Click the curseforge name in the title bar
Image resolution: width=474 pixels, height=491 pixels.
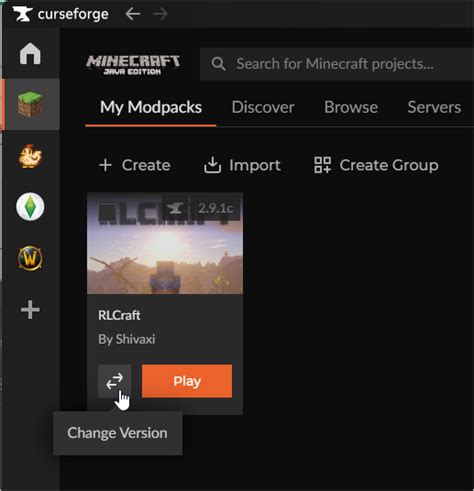coord(73,14)
